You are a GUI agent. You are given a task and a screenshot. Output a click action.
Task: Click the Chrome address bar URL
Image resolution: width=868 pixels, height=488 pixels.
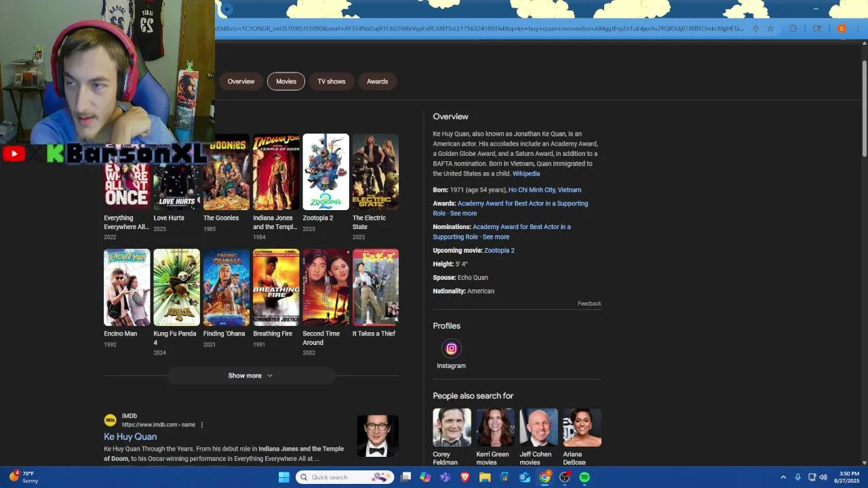480,28
